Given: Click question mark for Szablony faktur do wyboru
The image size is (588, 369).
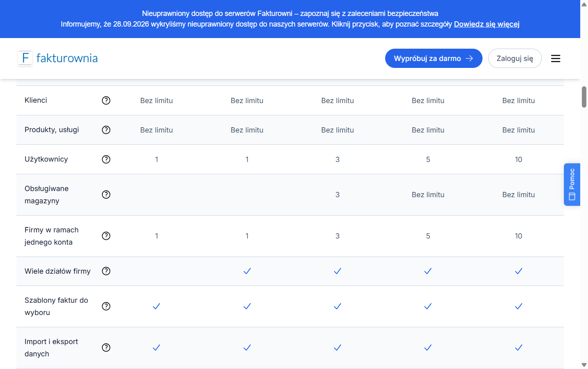Looking at the screenshot, I should (x=106, y=306).
